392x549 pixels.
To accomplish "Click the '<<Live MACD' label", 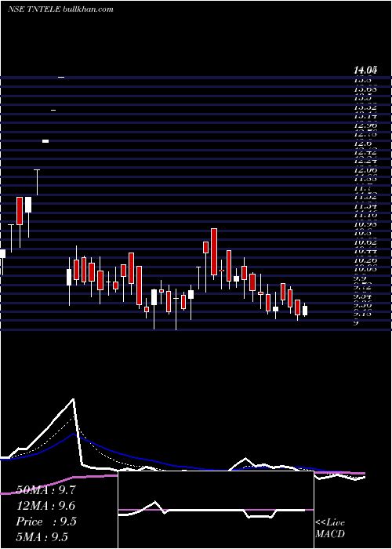I will (x=330, y=529).
